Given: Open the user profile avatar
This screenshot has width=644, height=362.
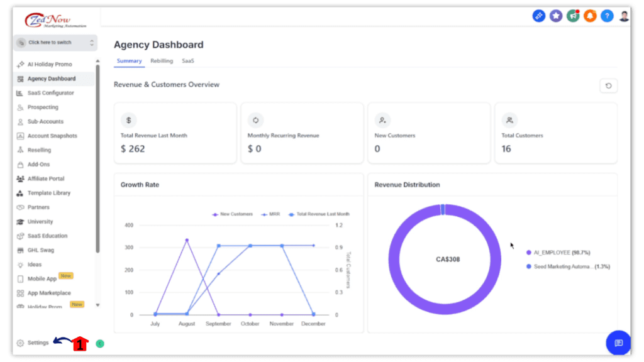Looking at the screenshot, I should [624, 16].
